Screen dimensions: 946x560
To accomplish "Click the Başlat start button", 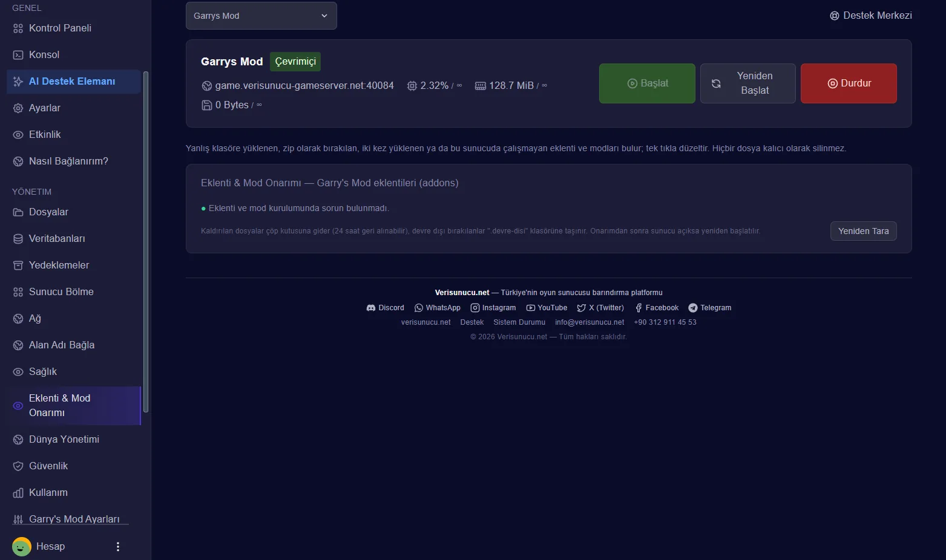I will tap(647, 83).
